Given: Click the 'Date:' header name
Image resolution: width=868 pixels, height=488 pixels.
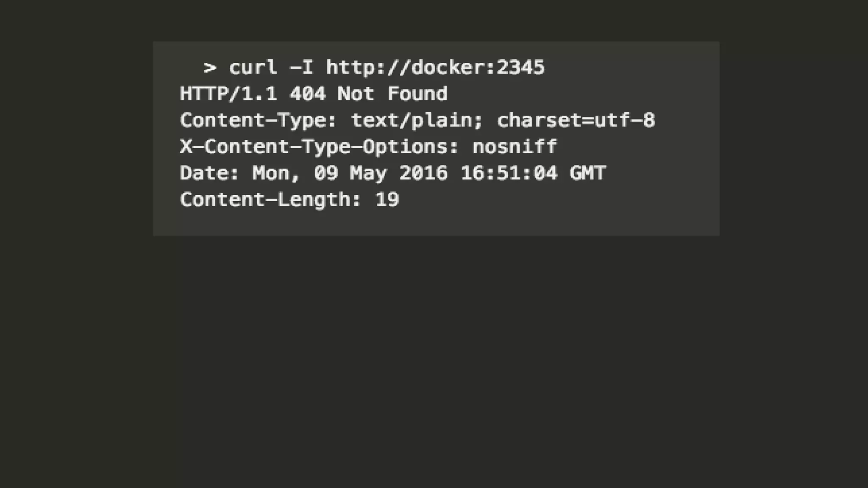Looking at the screenshot, I should (x=210, y=173).
